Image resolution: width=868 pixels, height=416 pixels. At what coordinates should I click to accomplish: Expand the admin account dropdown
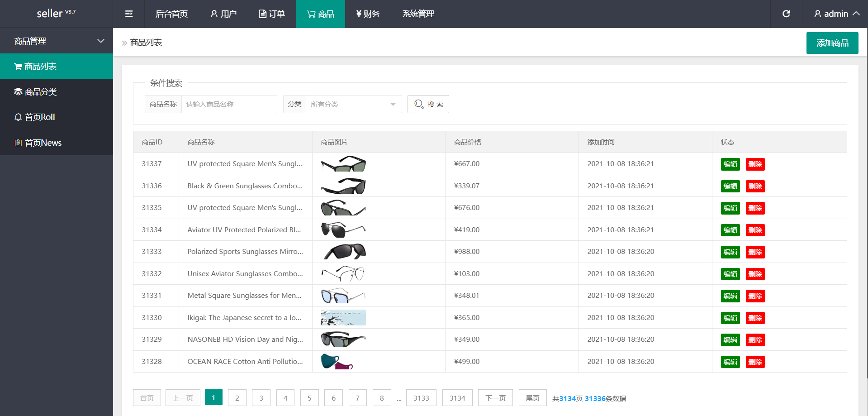coord(836,14)
